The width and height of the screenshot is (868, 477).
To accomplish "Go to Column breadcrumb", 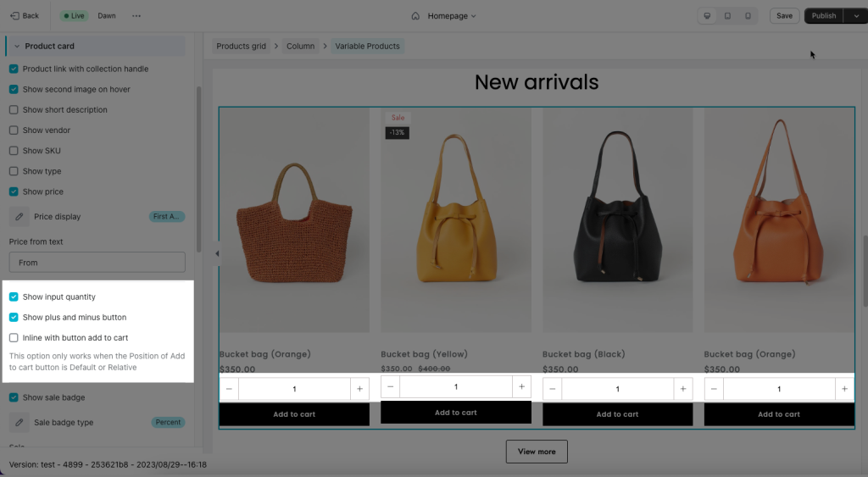I will (301, 46).
